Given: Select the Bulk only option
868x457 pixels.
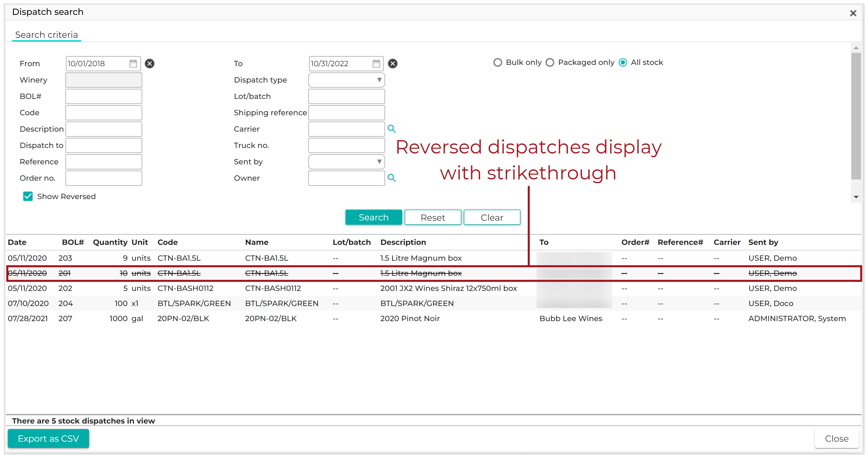Looking at the screenshot, I should [497, 62].
